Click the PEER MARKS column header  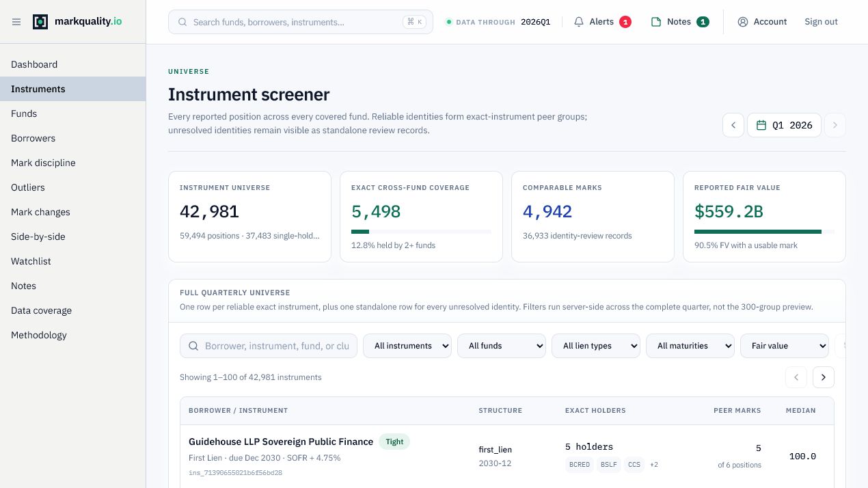click(x=737, y=411)
